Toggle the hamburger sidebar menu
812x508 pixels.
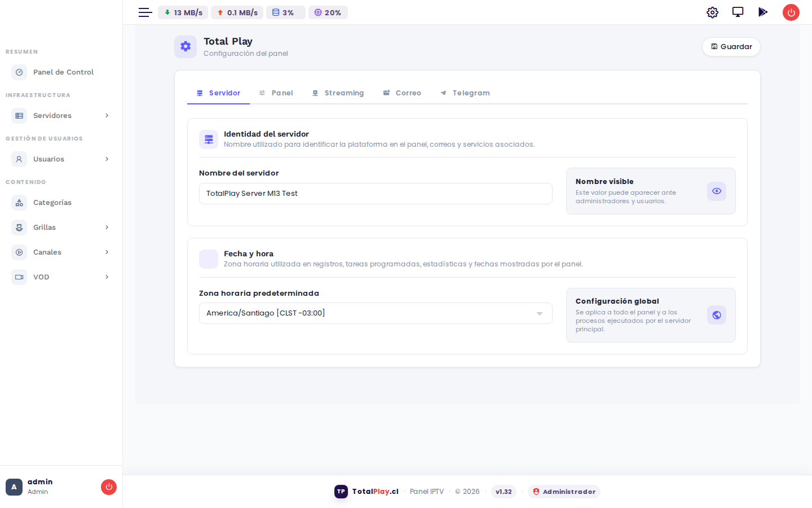145,12
